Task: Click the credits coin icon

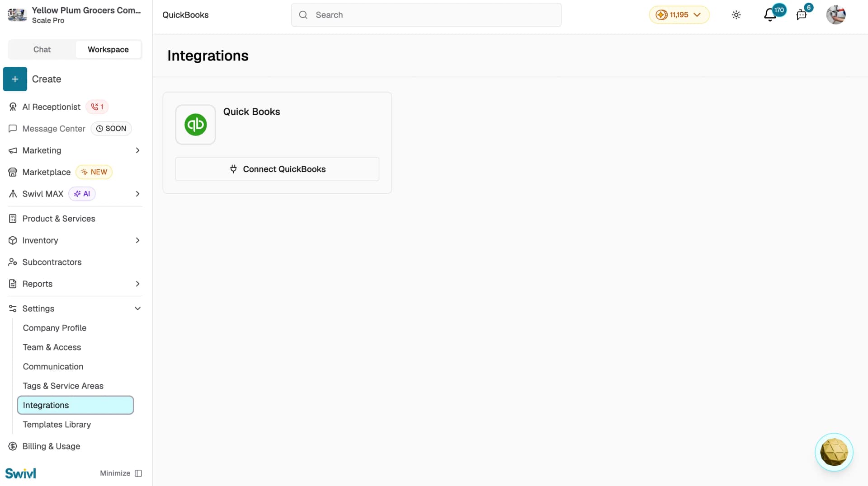Action: pos(661,15)
